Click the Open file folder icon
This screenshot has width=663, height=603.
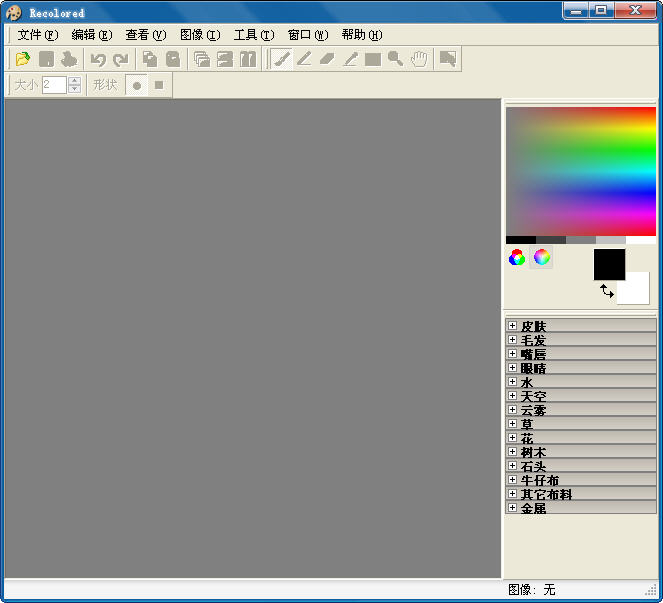click(x=23, y=59)
